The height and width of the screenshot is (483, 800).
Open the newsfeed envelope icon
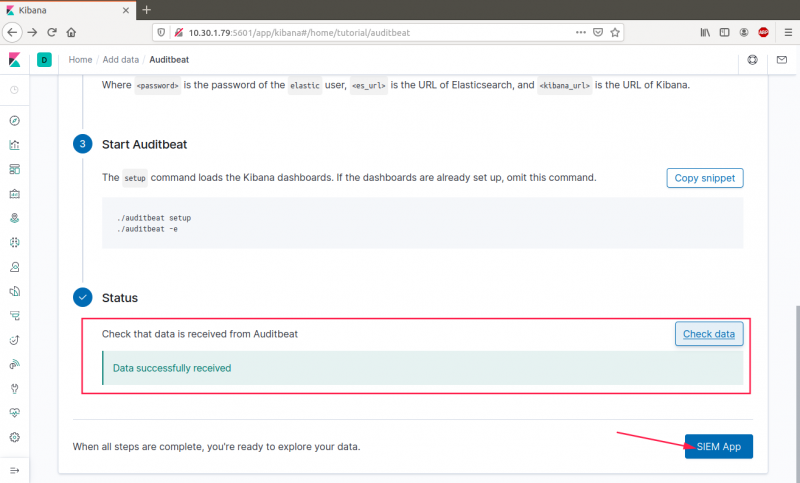click(x=781, y=60)
